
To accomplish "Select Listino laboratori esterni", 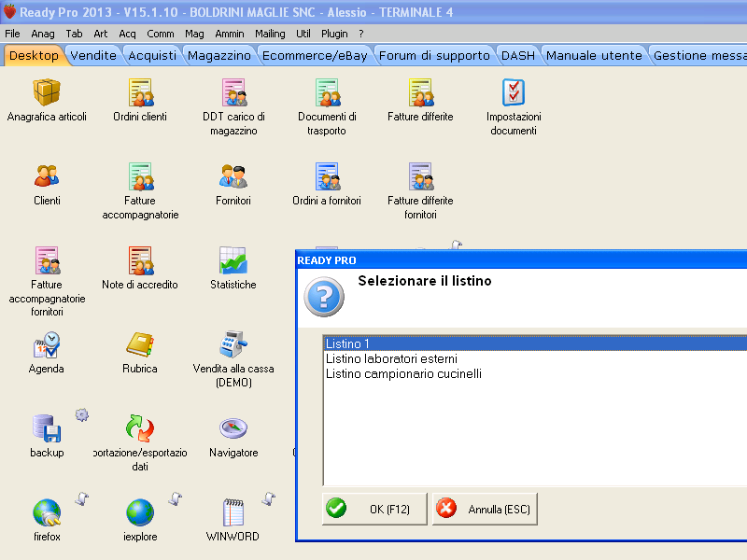I will coord(535,358).
